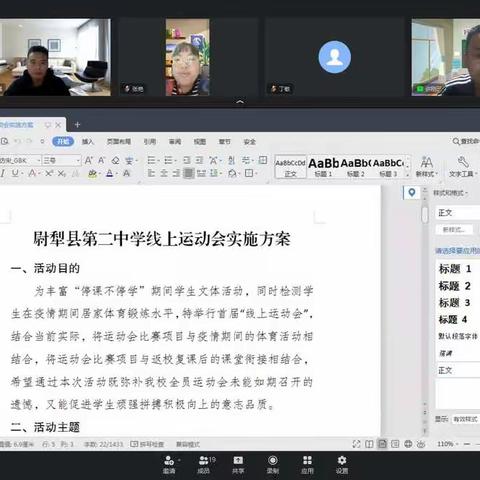
Task: Click print preview icon in quick access bar
Action: [x=4, y=141]
